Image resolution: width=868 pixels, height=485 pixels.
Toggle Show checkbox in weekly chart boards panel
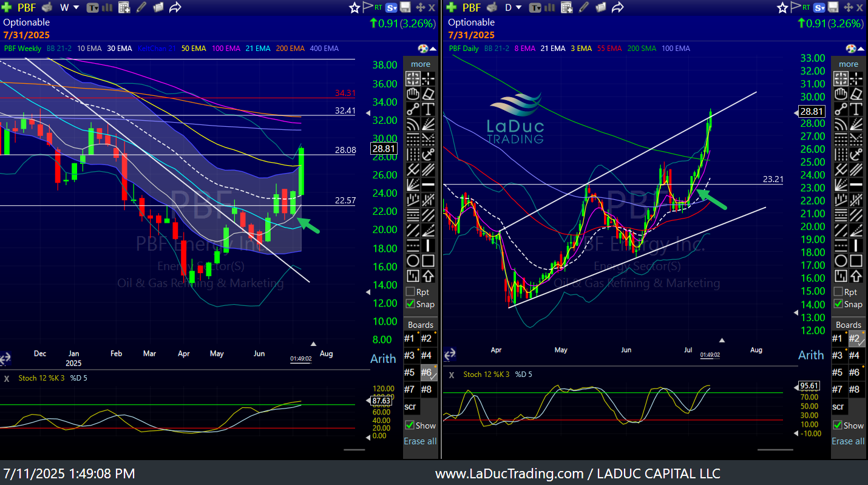pyautogui.click(x=410, y=426)
